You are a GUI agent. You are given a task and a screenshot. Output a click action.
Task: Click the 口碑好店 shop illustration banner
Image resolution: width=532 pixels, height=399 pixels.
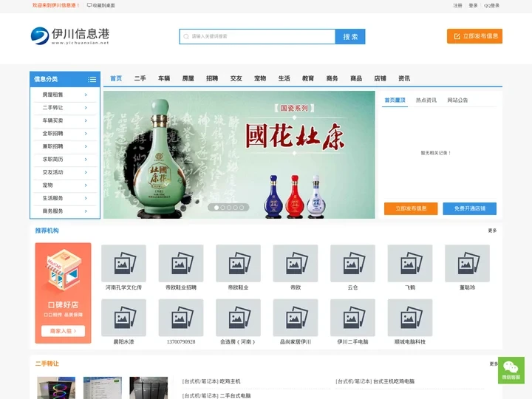63,293
